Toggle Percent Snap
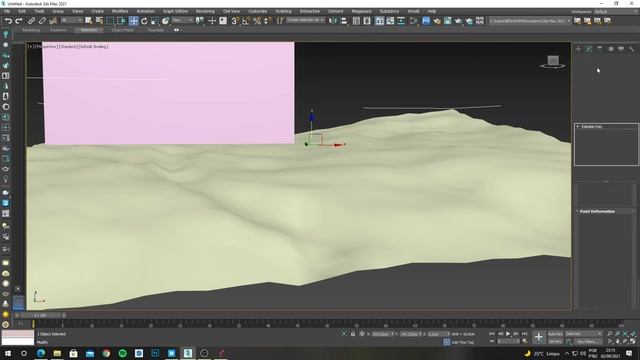This screenshot has width=640, height=360. [257, 20]
